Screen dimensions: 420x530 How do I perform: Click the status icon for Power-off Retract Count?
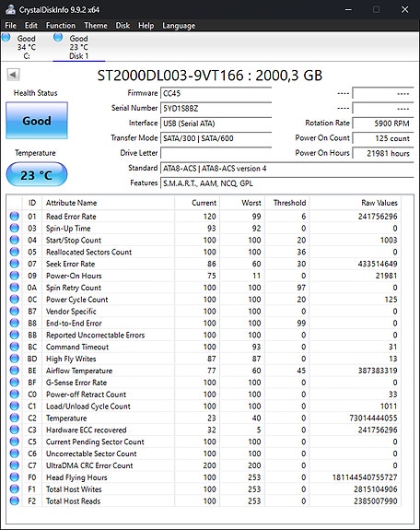(x=15, y=395)
